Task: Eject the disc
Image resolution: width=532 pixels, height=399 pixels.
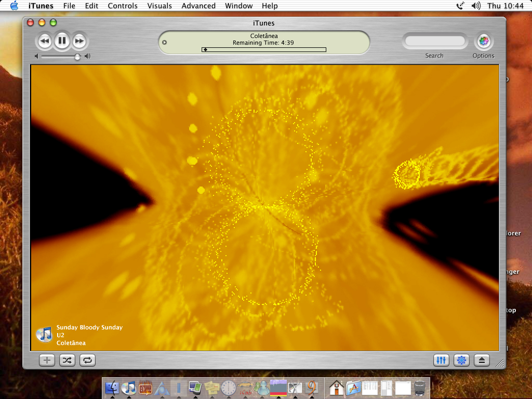Action: [x=482, y=360]
